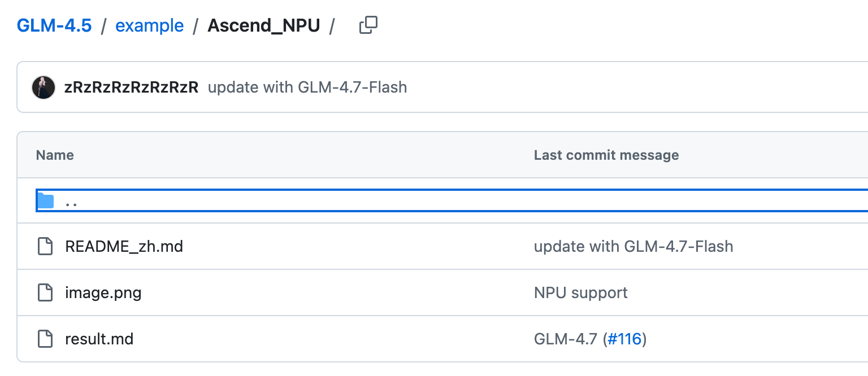Open the image.png file
The image size is (868, 376).
tap(103, 293)
